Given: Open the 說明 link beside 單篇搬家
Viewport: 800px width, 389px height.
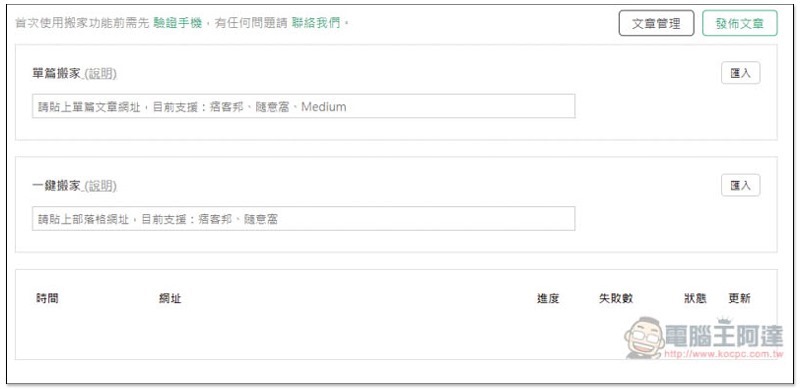Looking at the screenshot, I should 101,74.
